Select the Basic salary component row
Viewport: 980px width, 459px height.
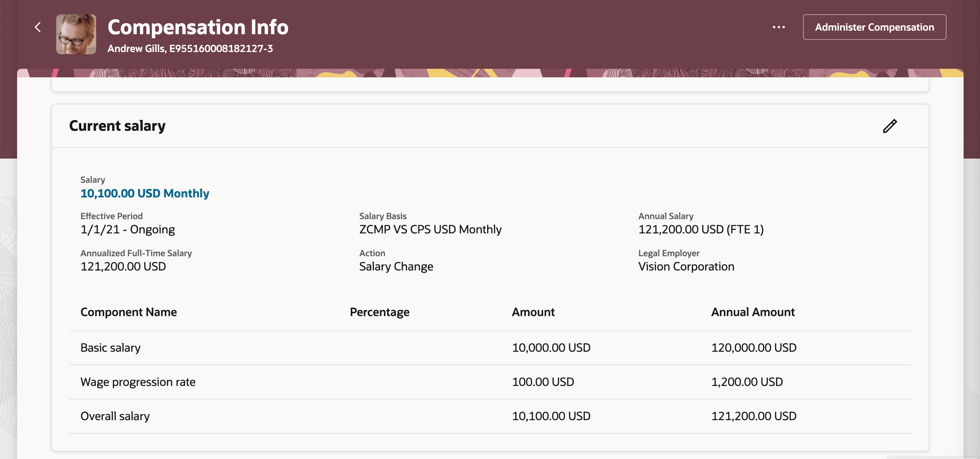110,347
